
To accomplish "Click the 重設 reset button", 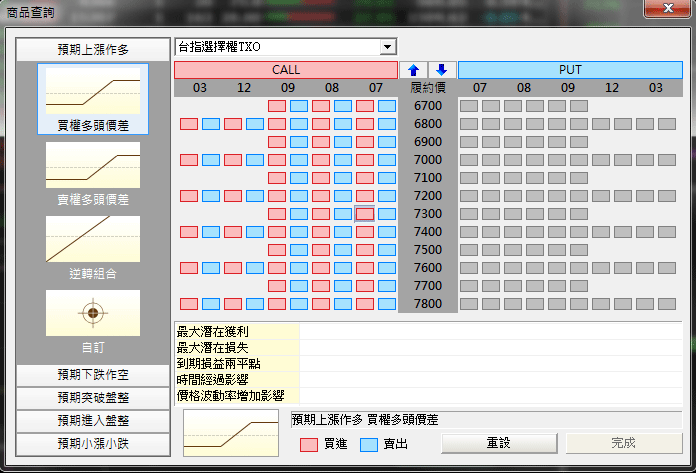I will [498, 442].
